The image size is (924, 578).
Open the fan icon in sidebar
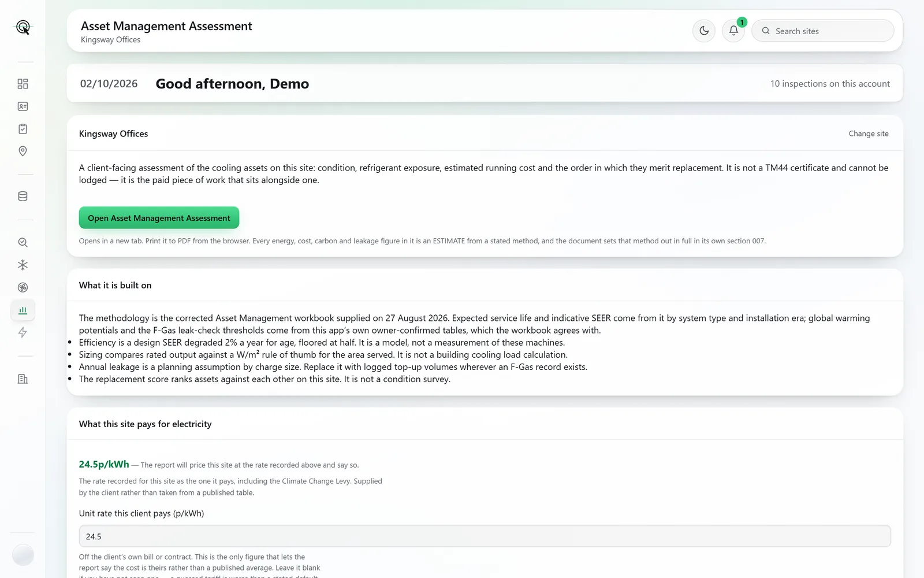tap(23, 287)
